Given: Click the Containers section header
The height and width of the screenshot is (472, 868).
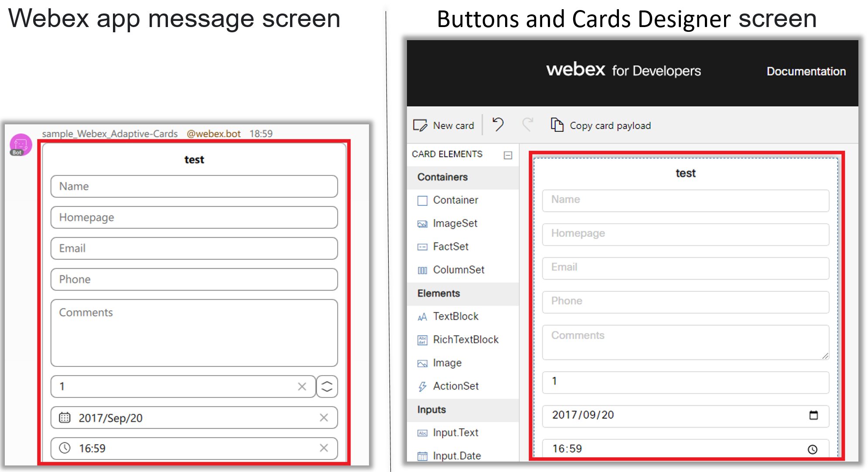Looking at the screenshot, I should (x=463, y=177).
